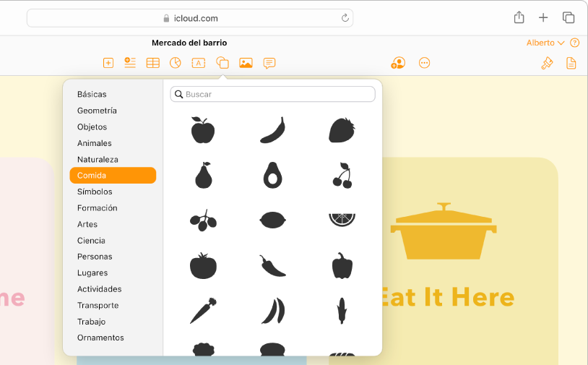Open the Document options icon
The image size is (588, 365).
click(x=571, y=63)
